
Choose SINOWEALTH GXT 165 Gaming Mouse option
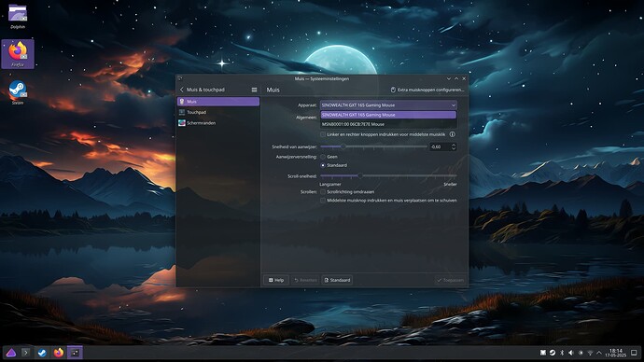tap(388, 115)
